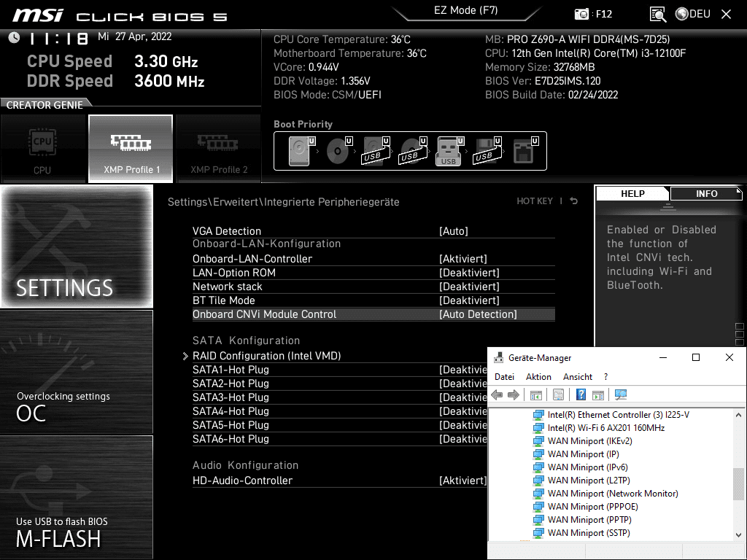The image size is (747, 560).
Task: Select WAN Miniport (L2TP)
Action: tap(589, 481)
